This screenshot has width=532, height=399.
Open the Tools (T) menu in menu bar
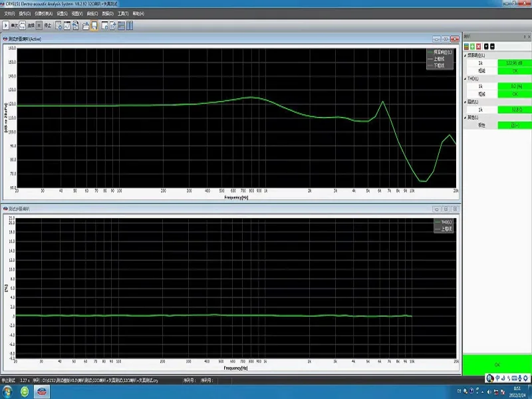click(122, 13)
